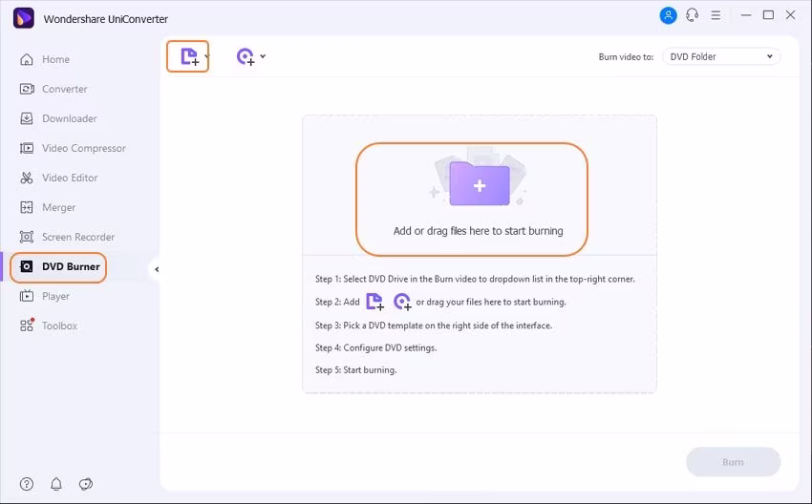Open the help question mark icon
This screenshot has width=812, height=504.
click(27, 484)
